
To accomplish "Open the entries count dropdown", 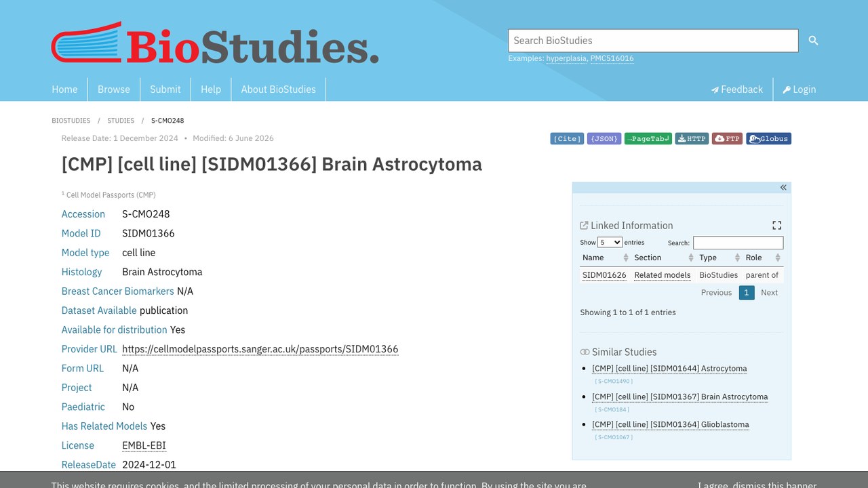I will coord(610,242).
